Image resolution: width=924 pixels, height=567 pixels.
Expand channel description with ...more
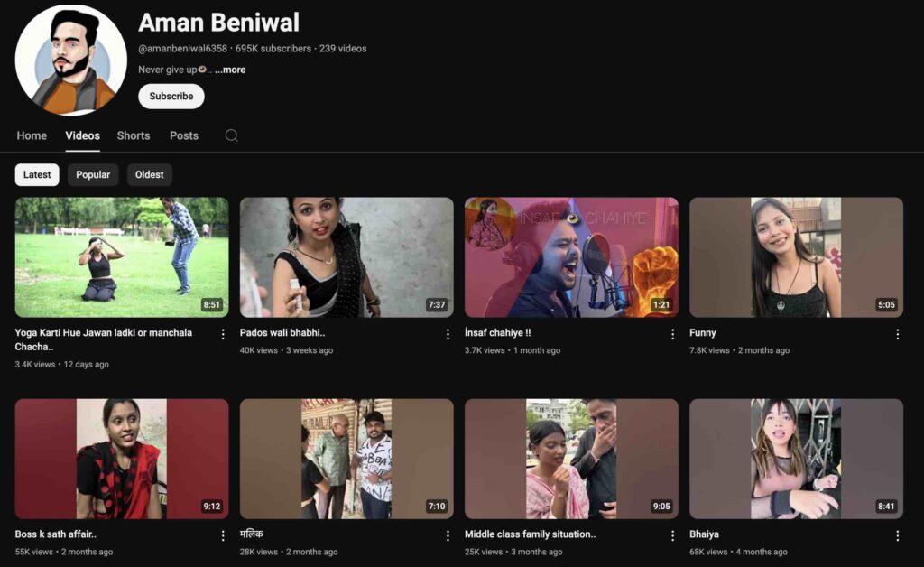pyautogui.click(x=230, y=70)
